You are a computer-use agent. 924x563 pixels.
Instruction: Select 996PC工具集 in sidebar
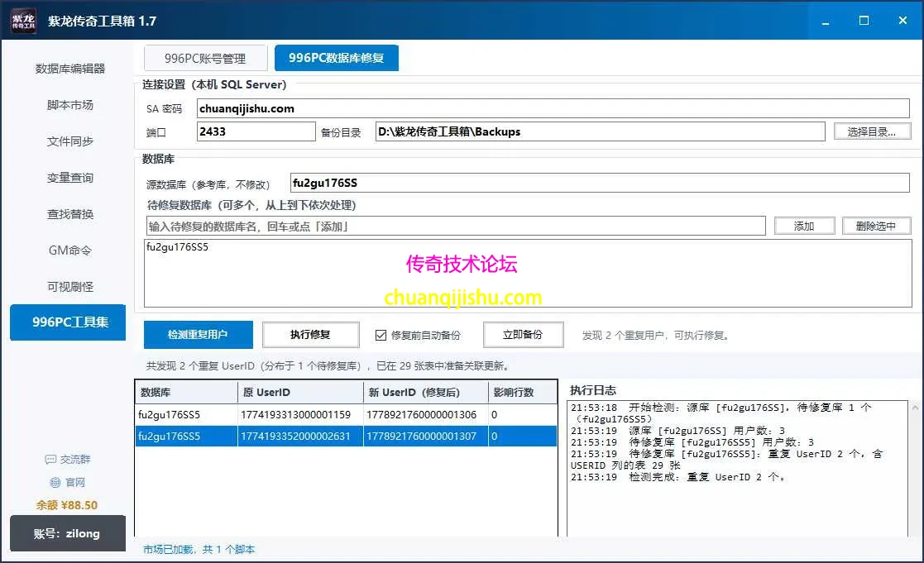coord(68,322)
